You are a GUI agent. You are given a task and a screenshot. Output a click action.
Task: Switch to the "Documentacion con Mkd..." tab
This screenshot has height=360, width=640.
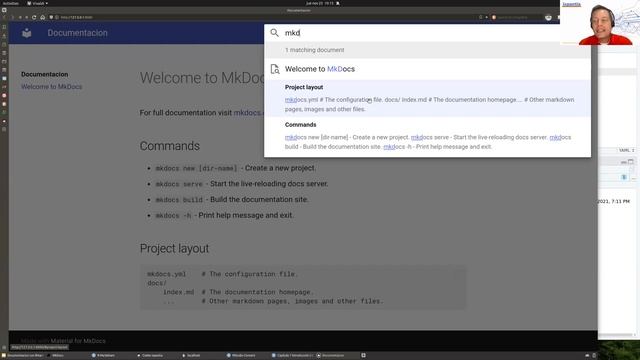point(23,356)
